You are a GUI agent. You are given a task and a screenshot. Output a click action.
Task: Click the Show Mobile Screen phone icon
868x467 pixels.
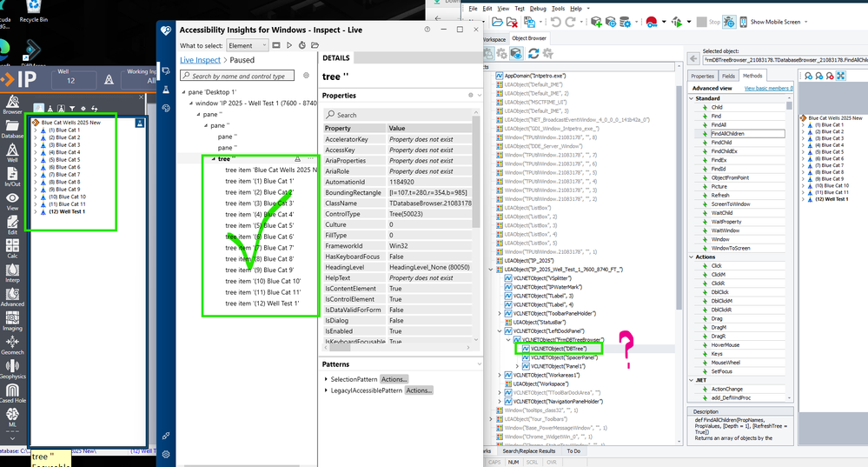[x=744, y=22]
